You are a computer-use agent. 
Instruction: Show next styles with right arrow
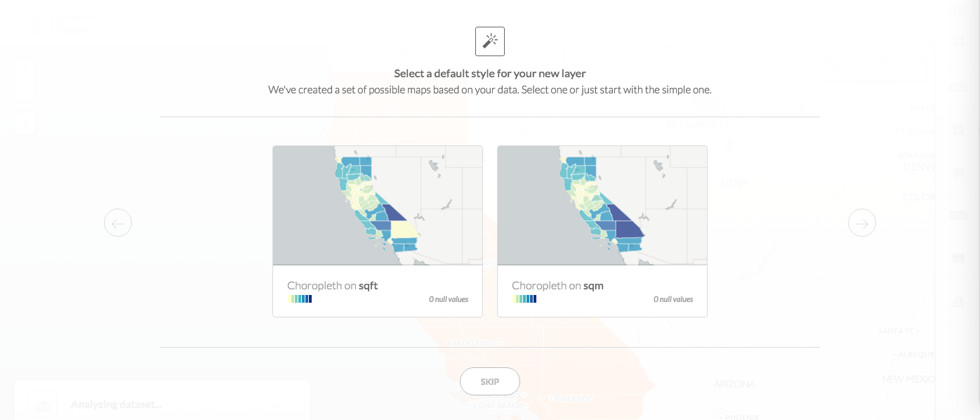pyautogui.click(x=861, y=223)
